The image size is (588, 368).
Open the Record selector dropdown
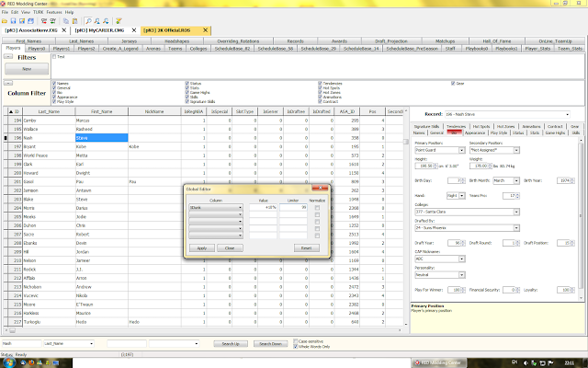click(568, 114)
